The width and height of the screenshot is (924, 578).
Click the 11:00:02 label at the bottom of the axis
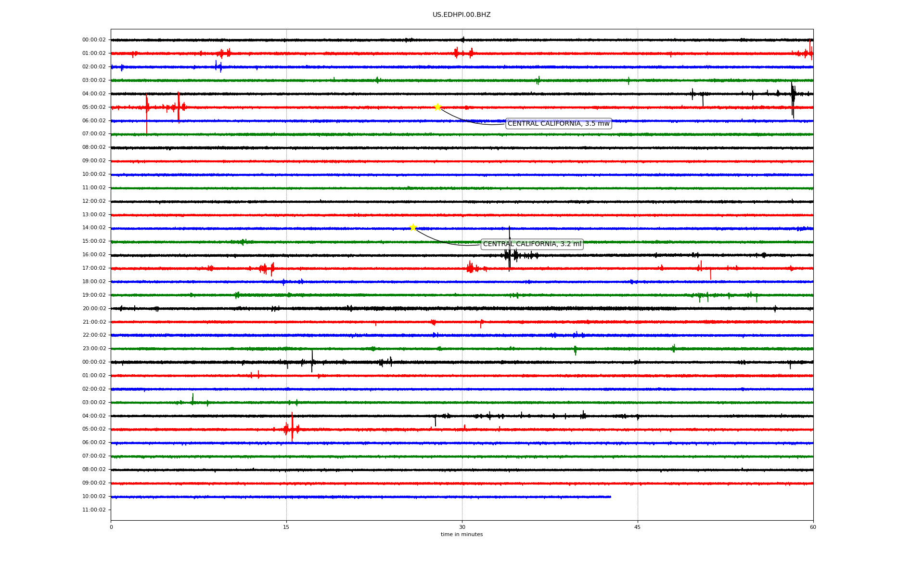point(94,510)
